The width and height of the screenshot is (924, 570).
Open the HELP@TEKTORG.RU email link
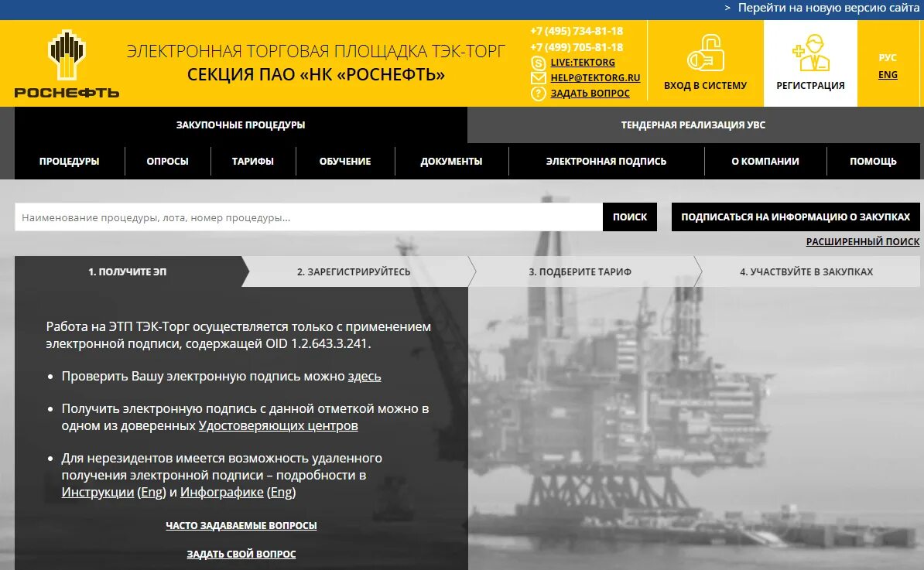pos(595,77)
